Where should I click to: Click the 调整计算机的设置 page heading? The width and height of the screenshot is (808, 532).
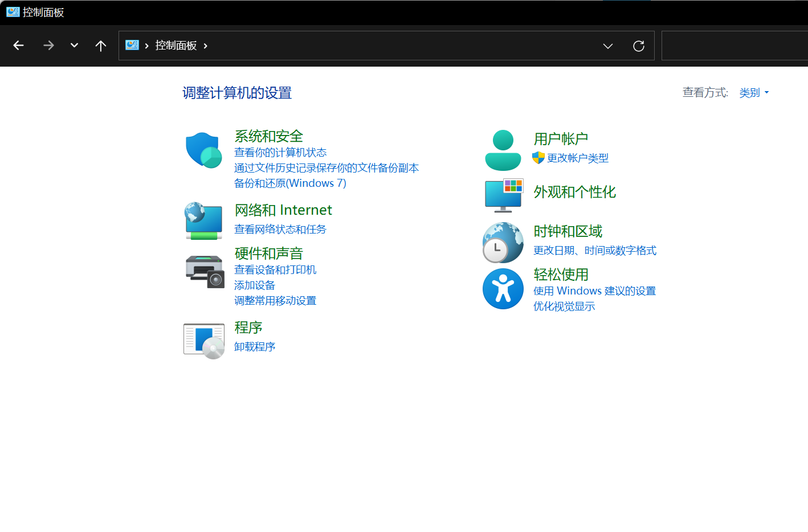coord(237,93)
